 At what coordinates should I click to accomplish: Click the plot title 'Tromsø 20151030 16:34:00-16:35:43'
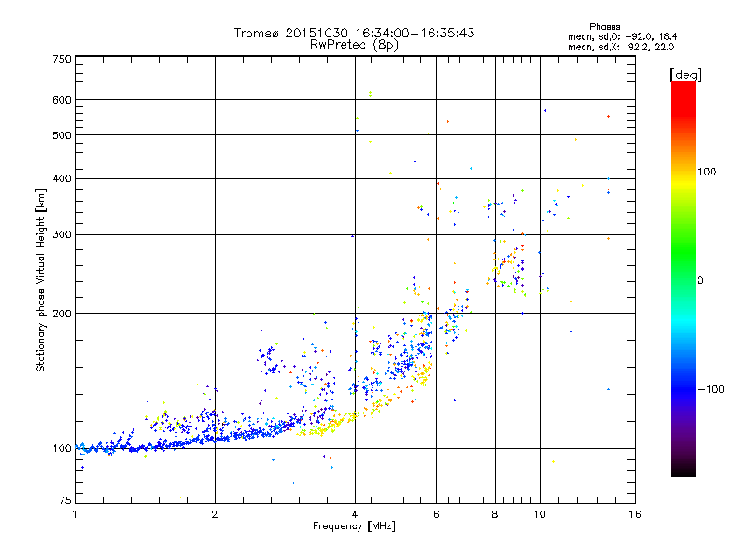click(x=354, y=33)
